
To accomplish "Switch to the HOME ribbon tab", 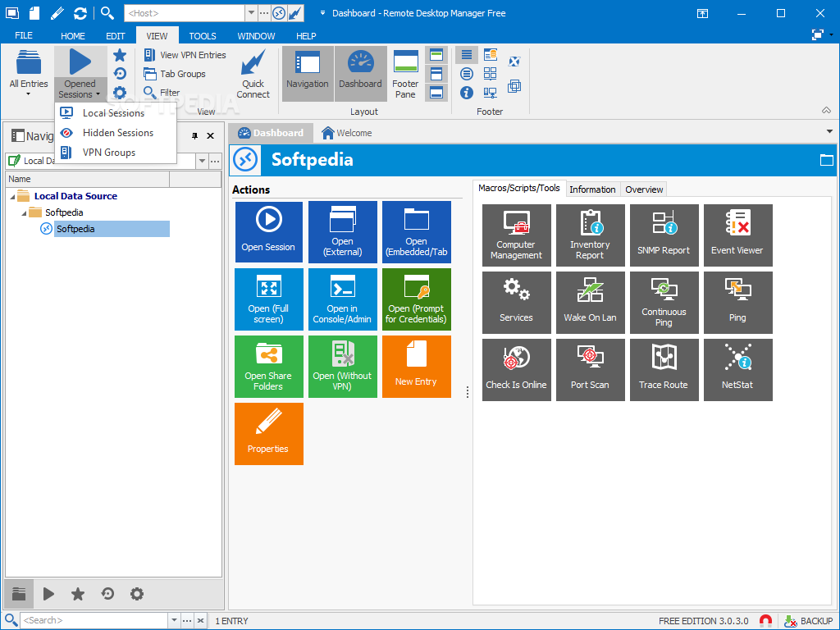I will click(73, 36).
